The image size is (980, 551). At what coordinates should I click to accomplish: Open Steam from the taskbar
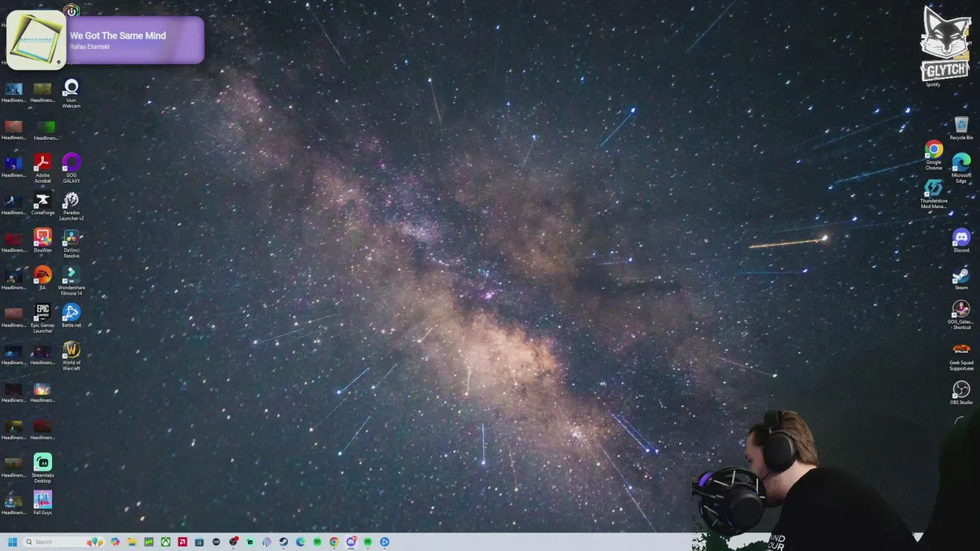[283, 542]
